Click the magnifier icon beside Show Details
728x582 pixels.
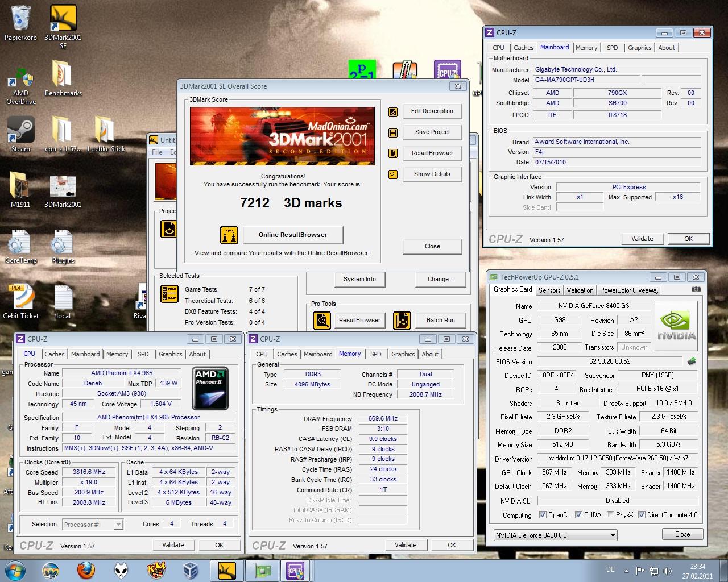coord(392,174)
